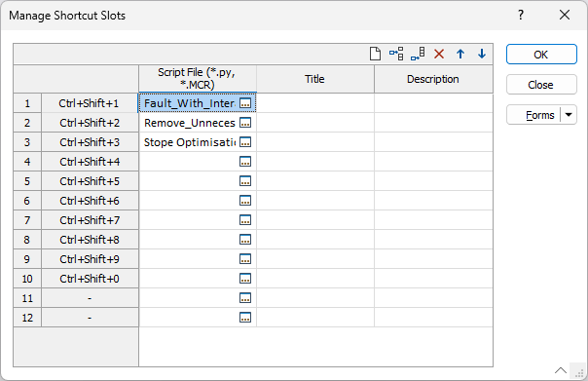Click the append row toolbar icon

[418, 54]
